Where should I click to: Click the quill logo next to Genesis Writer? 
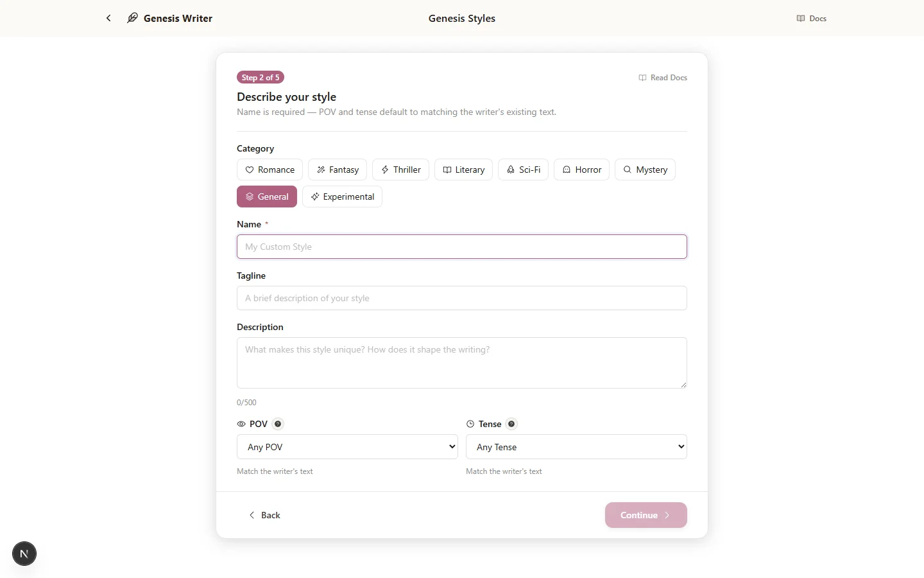(x=132, y=18)
